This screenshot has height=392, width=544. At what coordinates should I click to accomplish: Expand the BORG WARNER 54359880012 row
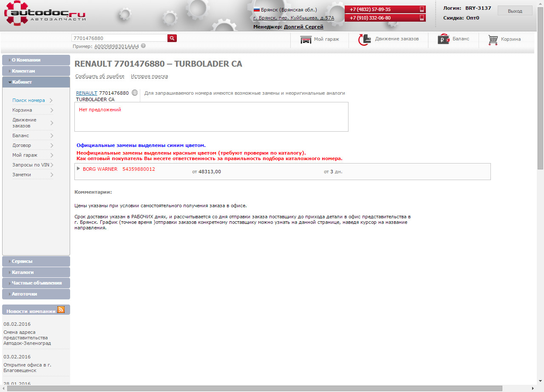(x=78, y=169)
